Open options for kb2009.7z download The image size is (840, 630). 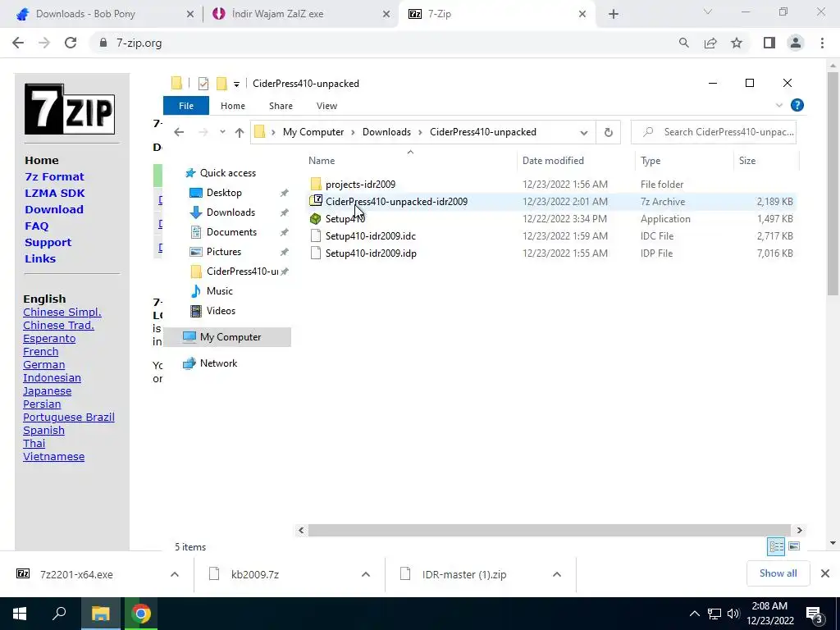click(x=365, y=574)
